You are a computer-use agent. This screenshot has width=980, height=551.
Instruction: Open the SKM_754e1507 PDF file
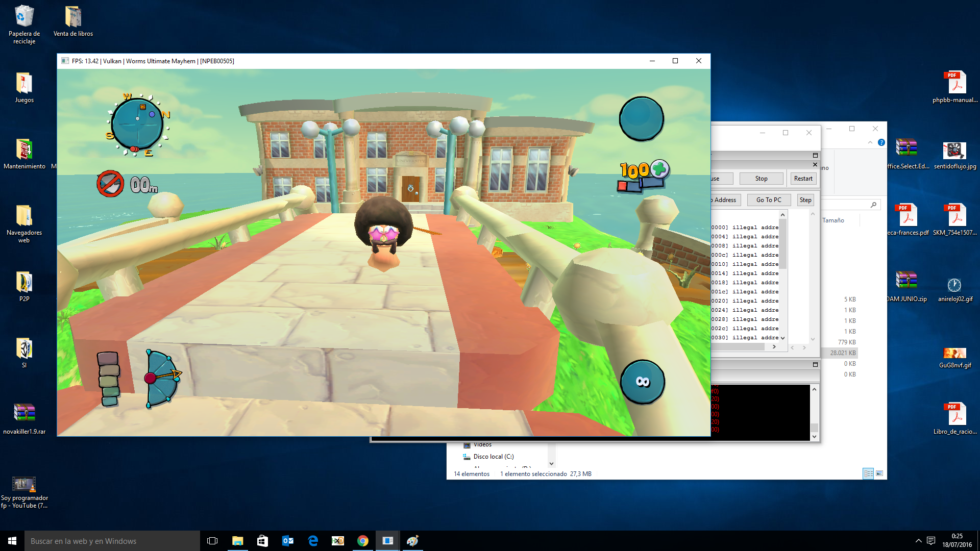click(955, 220)
